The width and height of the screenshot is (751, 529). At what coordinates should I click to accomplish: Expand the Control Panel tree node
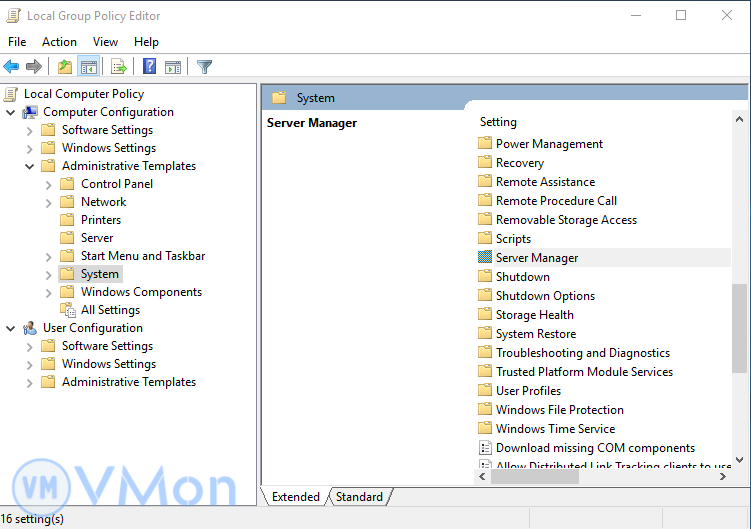pyautogui.click(x=49, y=184)
